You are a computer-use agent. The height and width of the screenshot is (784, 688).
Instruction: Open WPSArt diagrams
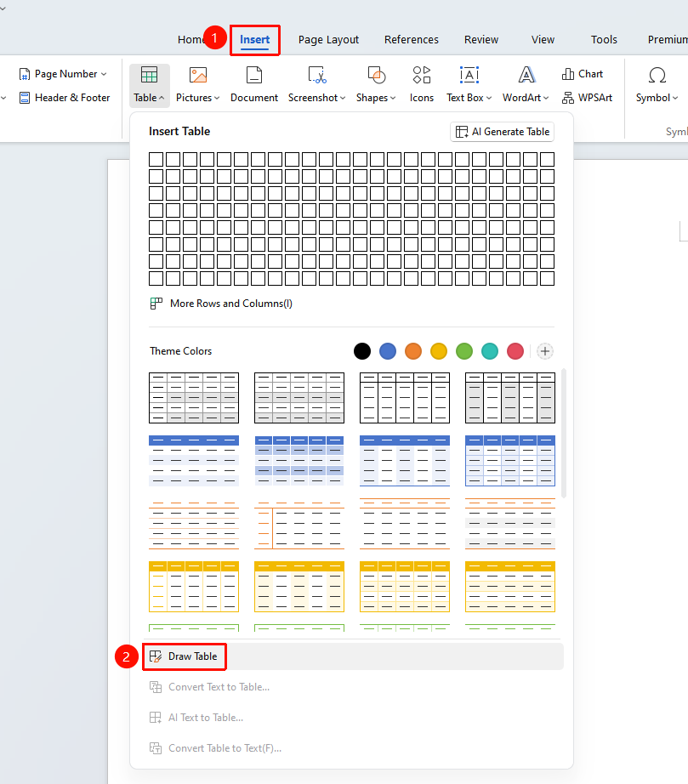click(x=587, y=98)
